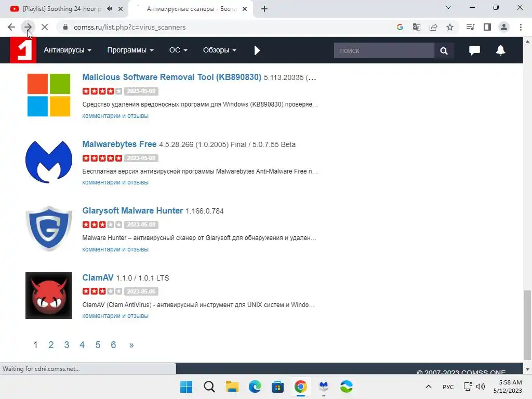Open Windows taskbar search
Image resolution: width=532 pixels, height=399 pixels.
pyautogui.click(x=209, y=387)
